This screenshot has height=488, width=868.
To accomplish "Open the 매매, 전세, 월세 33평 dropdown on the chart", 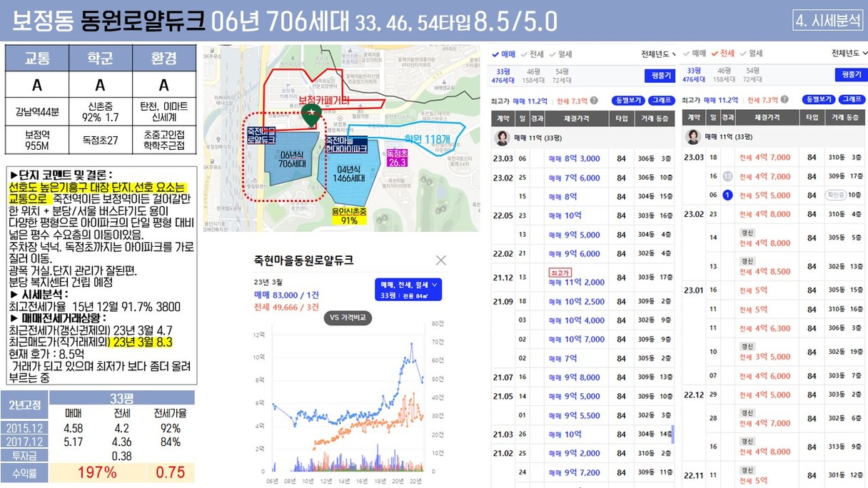I will coord(408,289).
